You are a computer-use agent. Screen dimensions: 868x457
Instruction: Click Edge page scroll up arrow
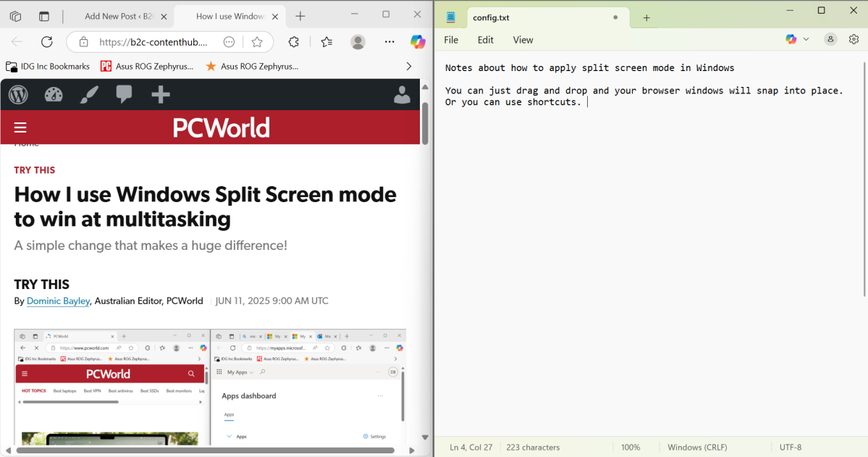pyautogui.click(x=425, y=87)
